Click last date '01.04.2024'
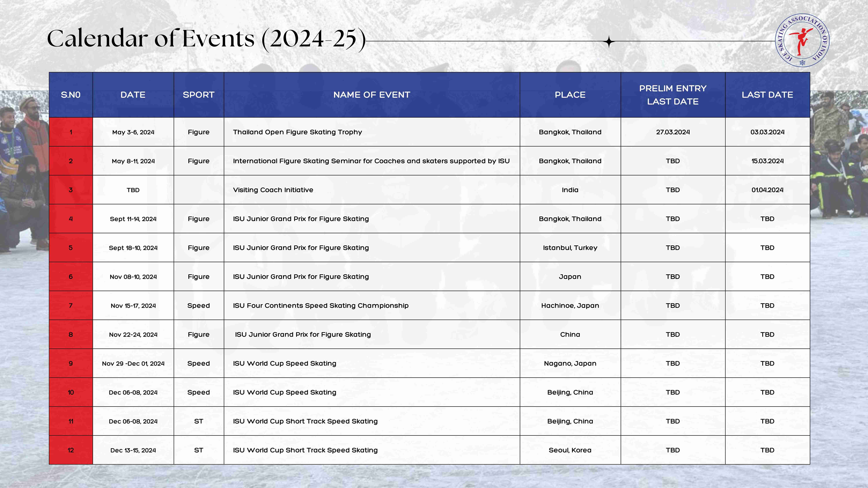 [767, 190]
